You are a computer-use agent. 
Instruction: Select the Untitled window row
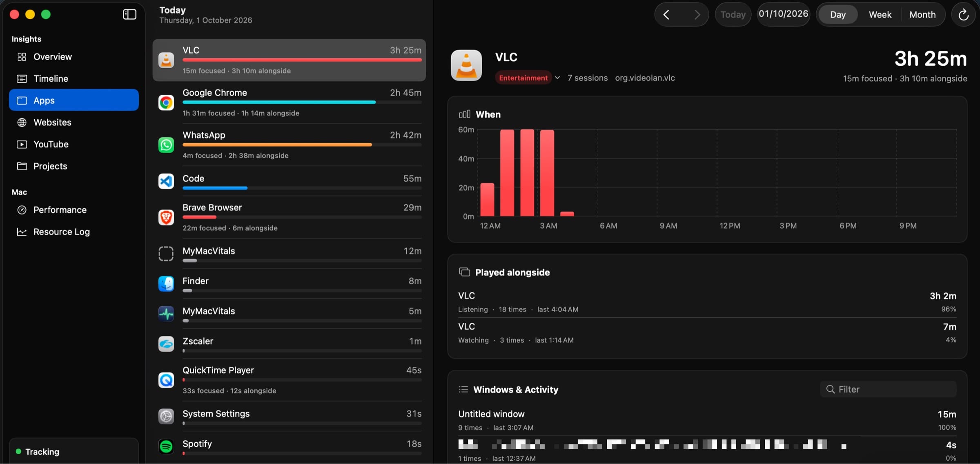coord(707,420)
